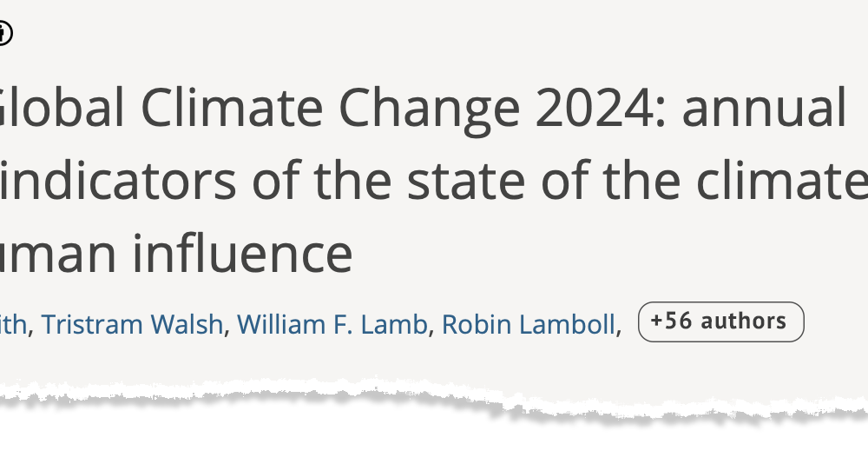Open Tristram Walsh author link
This screenshot has width=868, height=464.
point(132,324)
